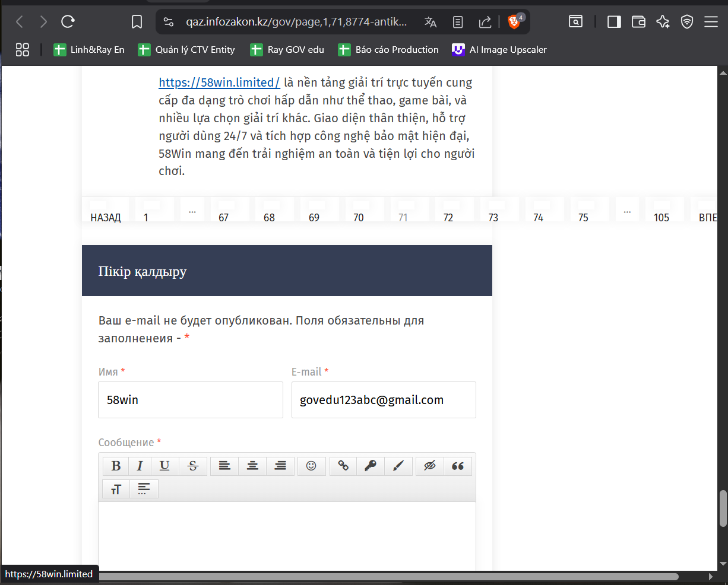Click the vertical scrollbar thumb
Screen dimensions: 728x585
(x=723, y=508)
